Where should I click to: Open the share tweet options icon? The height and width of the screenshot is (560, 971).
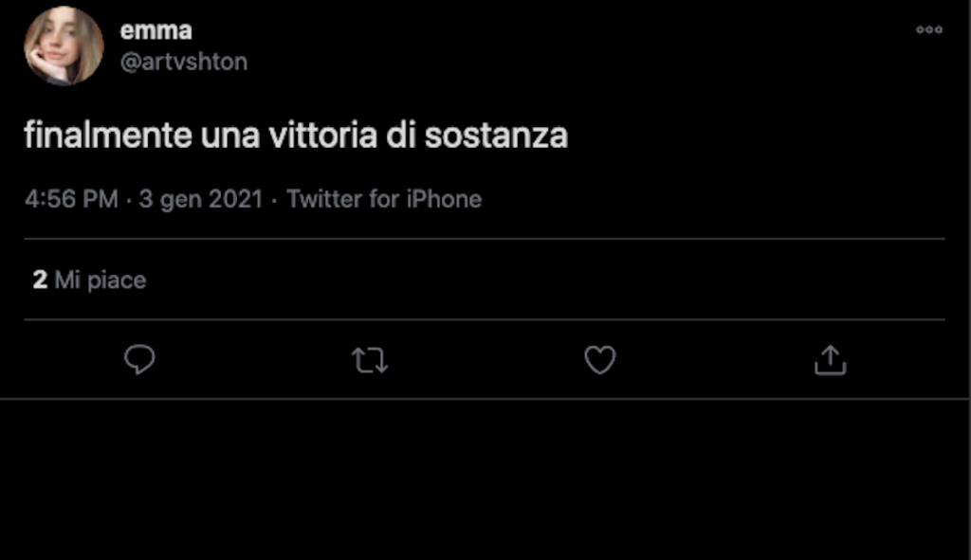pyautogui.click(x=830, y=360)
